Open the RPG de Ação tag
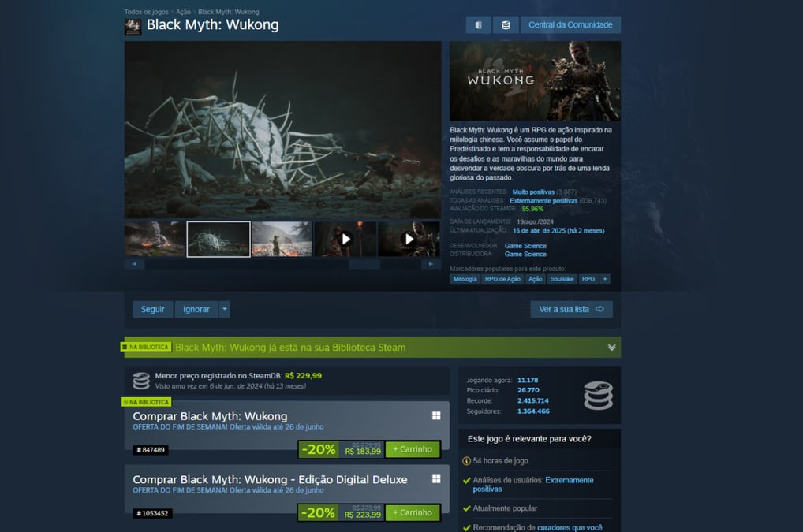This screenshot has width=803, height=532. pos(502,279)
